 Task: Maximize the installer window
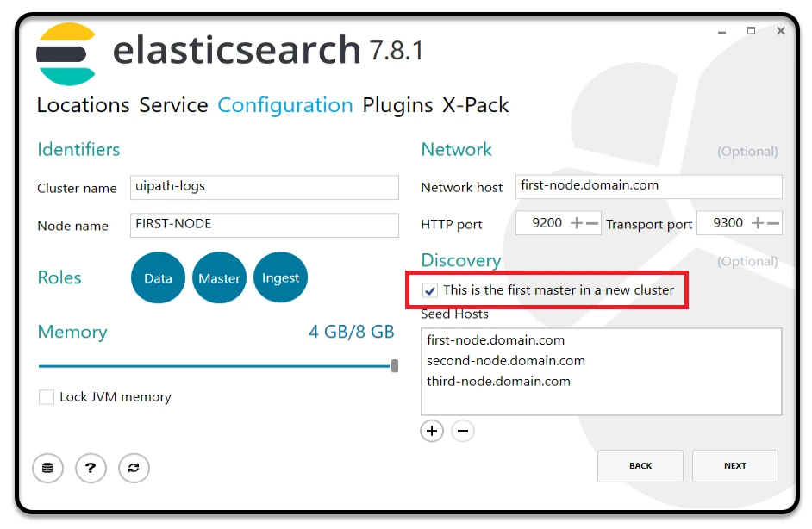[x=751, y=31]
